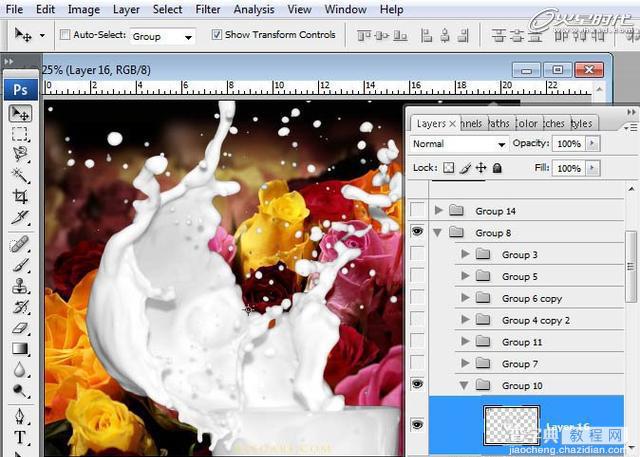
Task: Click the Ps logo in toolbox
Action: [x=20, y=89]
